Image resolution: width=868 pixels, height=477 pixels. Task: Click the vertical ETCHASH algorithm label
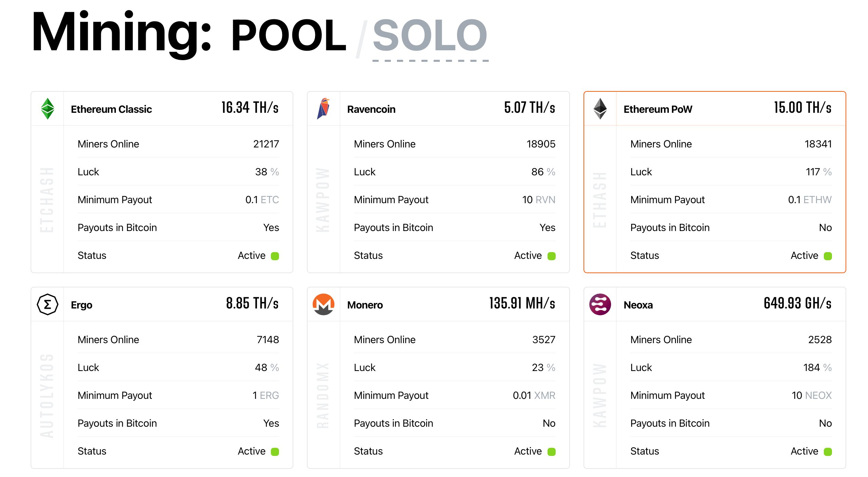(x=47, y=200)
